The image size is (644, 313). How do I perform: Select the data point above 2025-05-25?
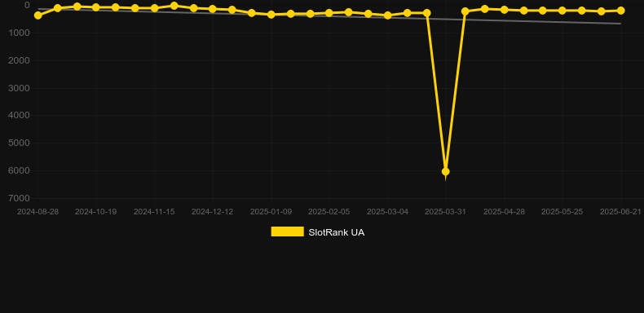coord(562,11)
